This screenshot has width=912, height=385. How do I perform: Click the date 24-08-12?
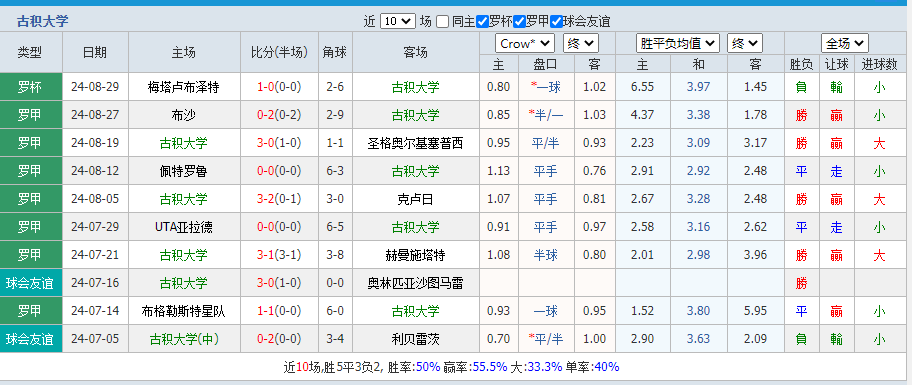[x=95, y=171]
